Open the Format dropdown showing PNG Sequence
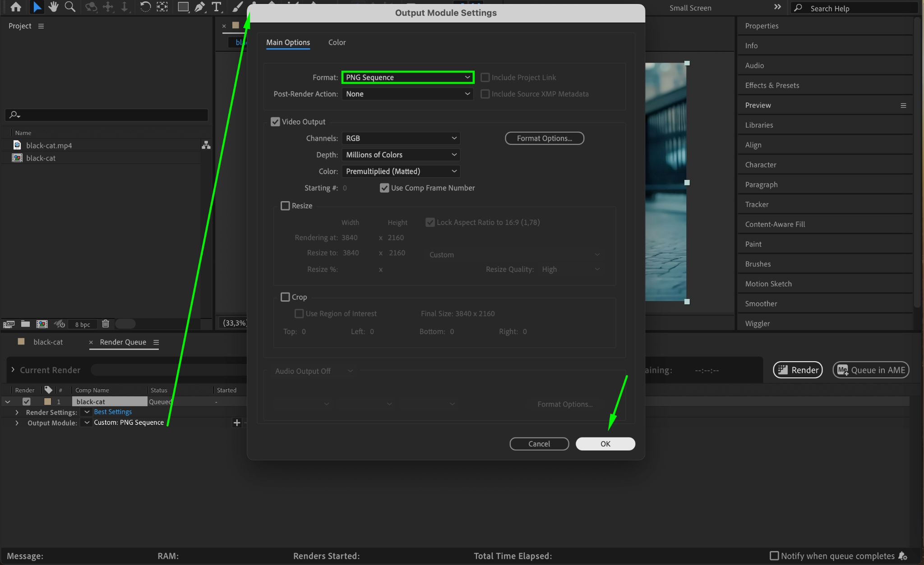 coord(407,78)
